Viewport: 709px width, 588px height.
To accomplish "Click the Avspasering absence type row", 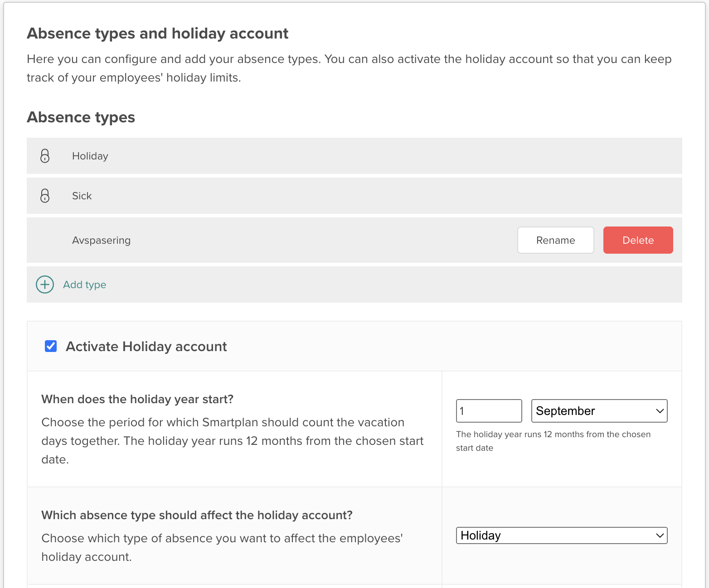I will (272, 240).
